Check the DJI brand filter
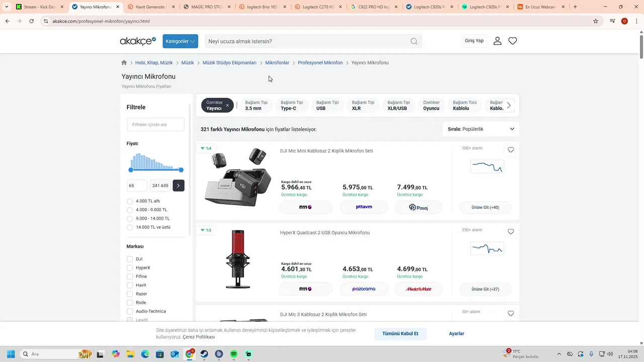 130,259
